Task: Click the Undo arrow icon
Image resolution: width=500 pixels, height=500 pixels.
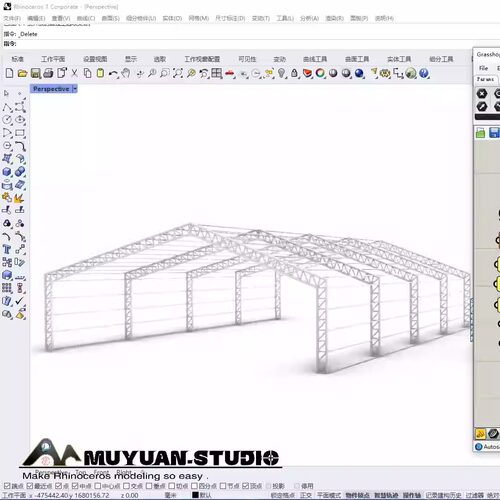Action: tap(113, 74)
